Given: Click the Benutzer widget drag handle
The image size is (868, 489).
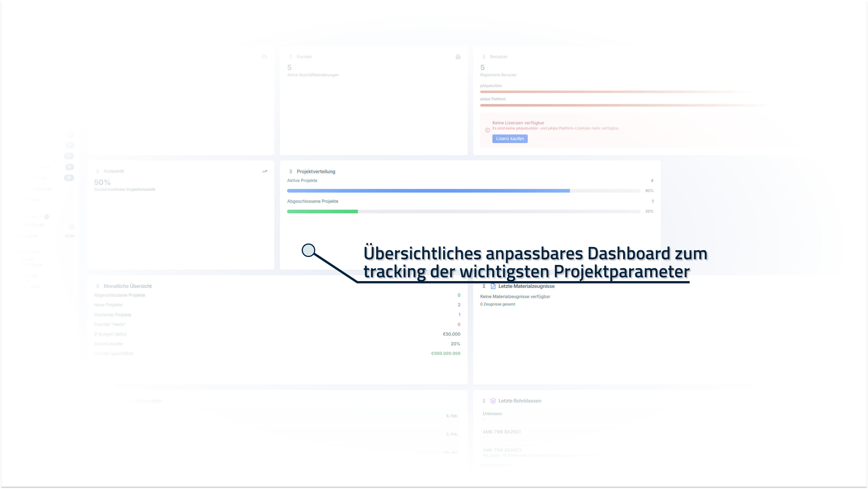Looking at the screenshot, I should point(484,57).
